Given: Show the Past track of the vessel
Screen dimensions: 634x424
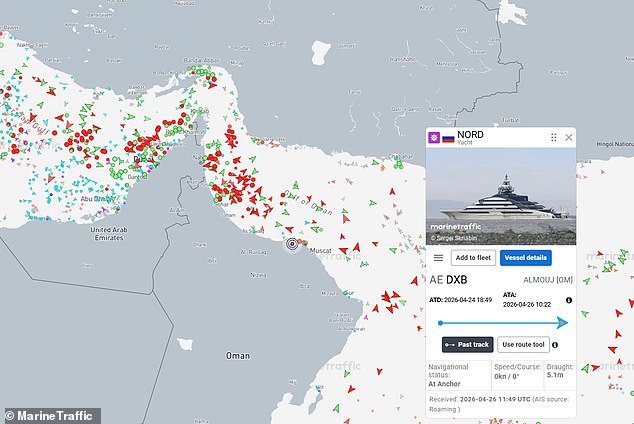Looking at the screenshot, I should click(x=467, y=345).
